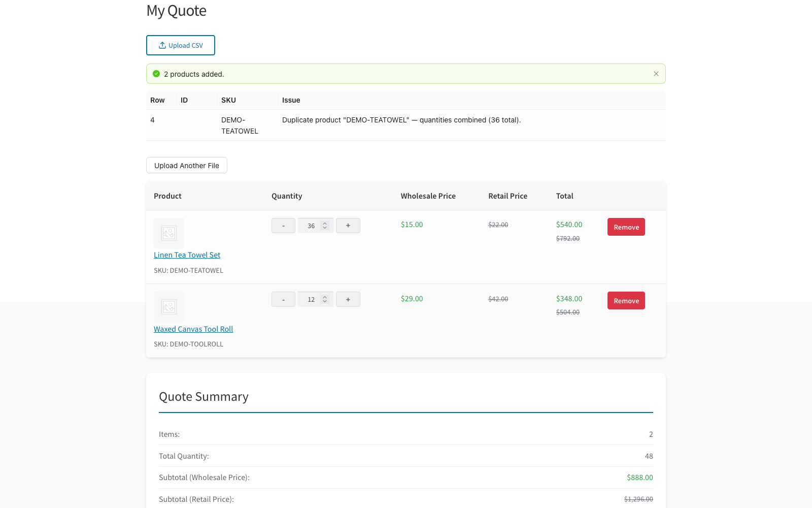Click spinner arrows in the 36 quantity field
Image resolution: width=812 pixels, height=508 pixels.
click(325, 226)
